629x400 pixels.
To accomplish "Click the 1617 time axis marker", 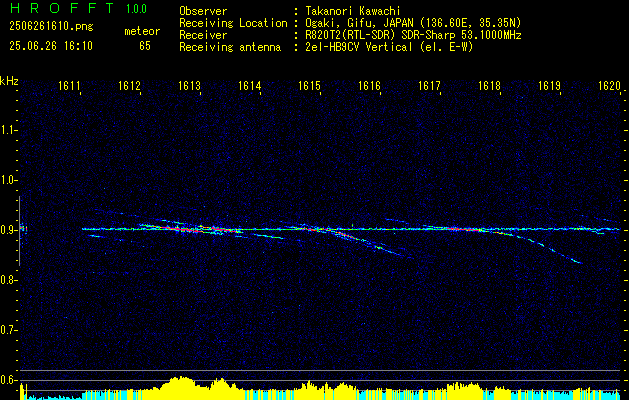I will tap(429, 85).
